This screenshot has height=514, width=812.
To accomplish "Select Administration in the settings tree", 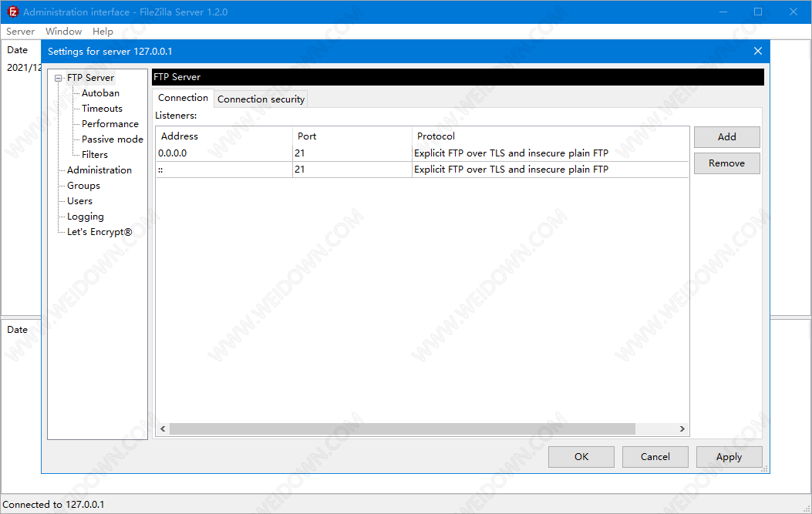I will [99, 170].
